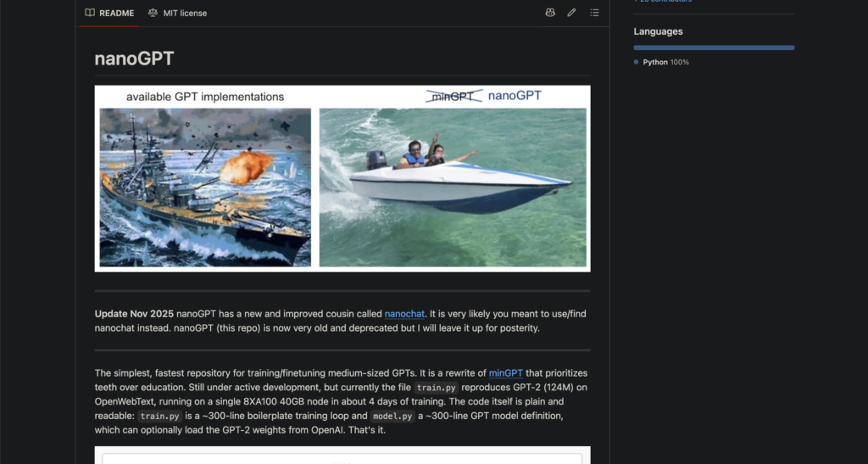Screen dimensions: 868x464
Task: Click the second train.py inline code
Action: coord(159,416)
